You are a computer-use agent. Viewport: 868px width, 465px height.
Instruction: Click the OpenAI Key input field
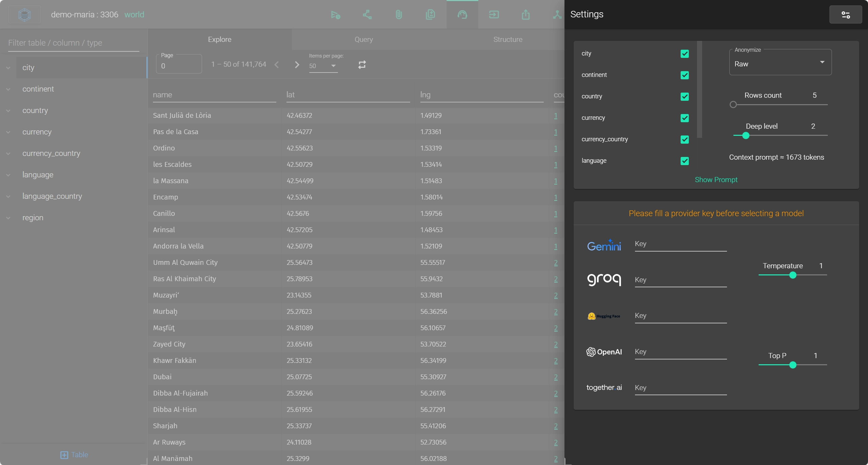tap(680, 352)
